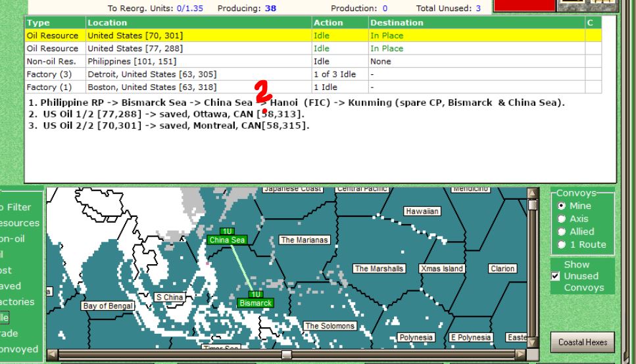Click the horizontal scrollbar thumb
This screenshot has height=364, width=636.
287,355
